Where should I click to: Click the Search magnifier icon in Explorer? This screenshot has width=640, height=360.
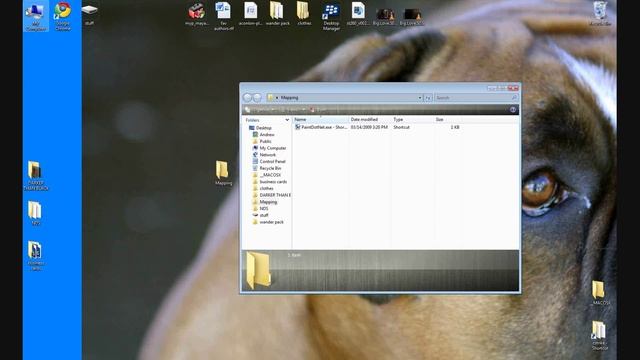pyautogui.click(x=514, y=98)
